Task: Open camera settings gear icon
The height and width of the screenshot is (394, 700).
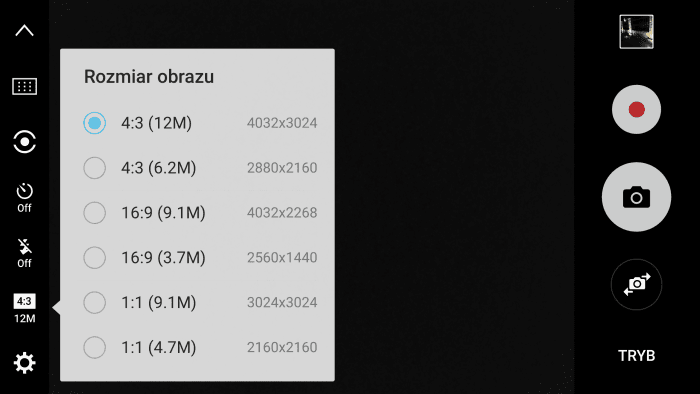Action: 25,363
